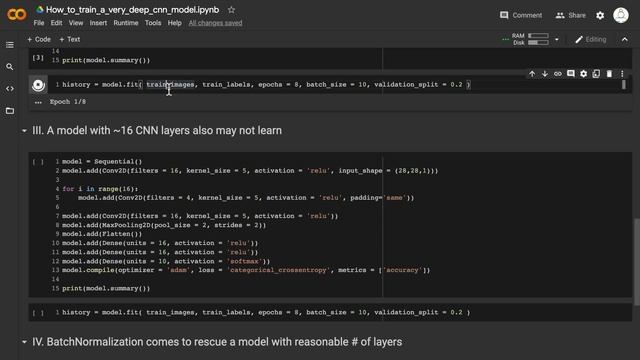The height and width of the screenshot is (360, 640).
Task: Open the Edit menu
Action: (56, 23)
